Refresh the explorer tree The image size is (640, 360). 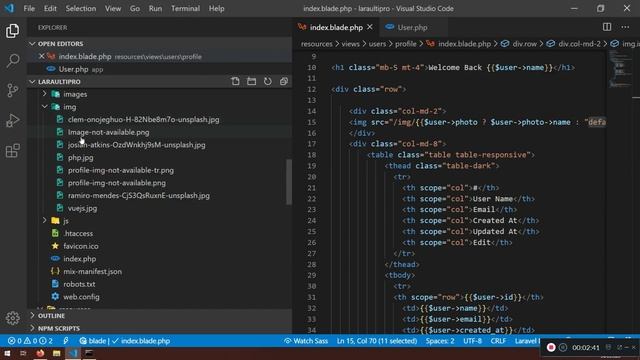tap(267, 81)
